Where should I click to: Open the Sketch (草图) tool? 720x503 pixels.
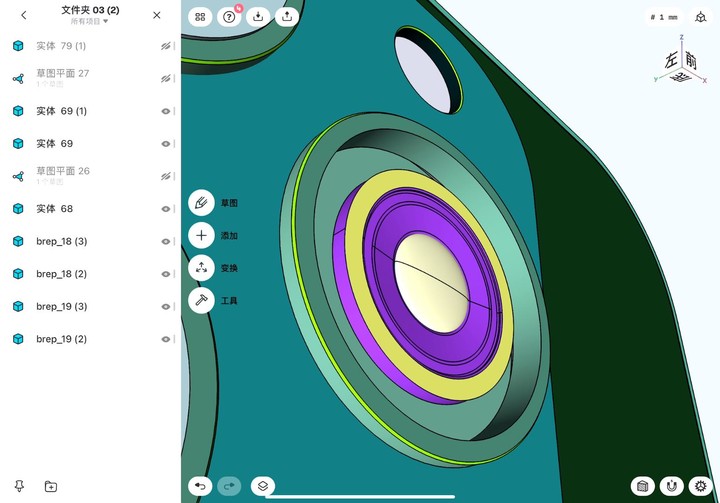201,203
